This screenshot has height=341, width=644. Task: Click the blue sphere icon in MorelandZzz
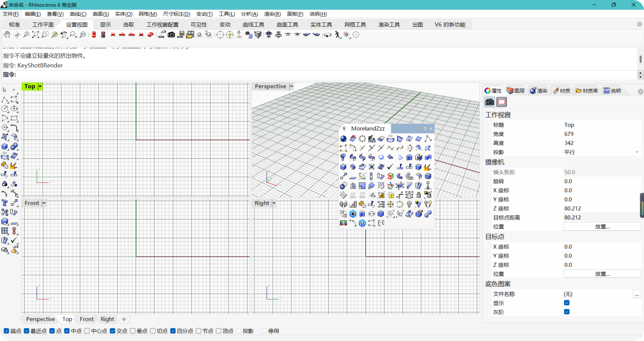click(x=343, y=139)
